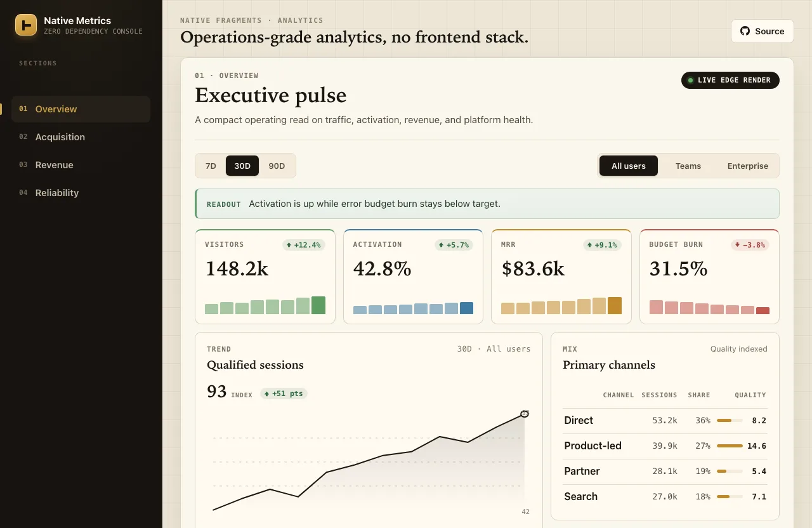Switch the range to 7D
This screenshot has width=812, height=528.
pyautogui.click(x=211, y=166)
